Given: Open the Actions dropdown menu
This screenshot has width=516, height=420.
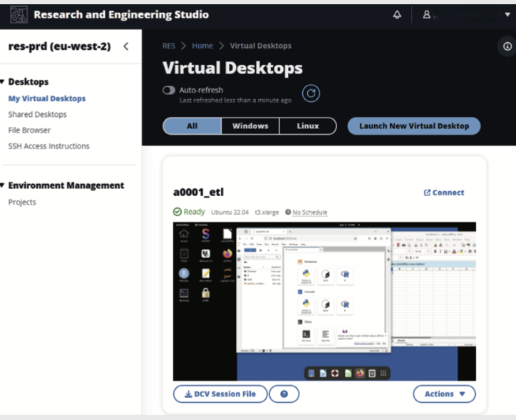Looking at the screenshot, I should point(444,394).
